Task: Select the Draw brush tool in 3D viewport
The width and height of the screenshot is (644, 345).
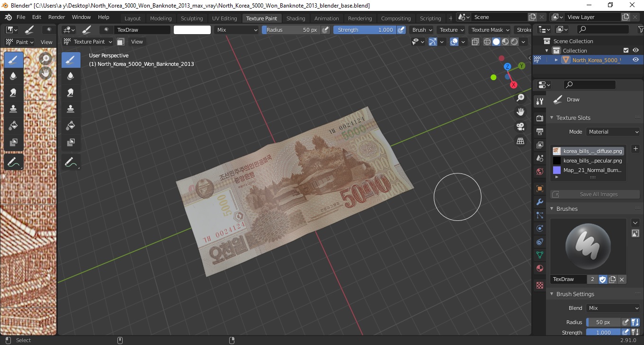Action: click(x=71, y=60)
